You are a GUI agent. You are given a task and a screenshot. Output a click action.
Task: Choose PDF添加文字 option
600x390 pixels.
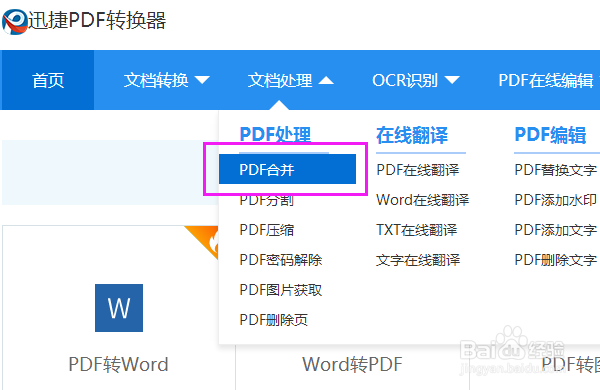click(556, 230)
